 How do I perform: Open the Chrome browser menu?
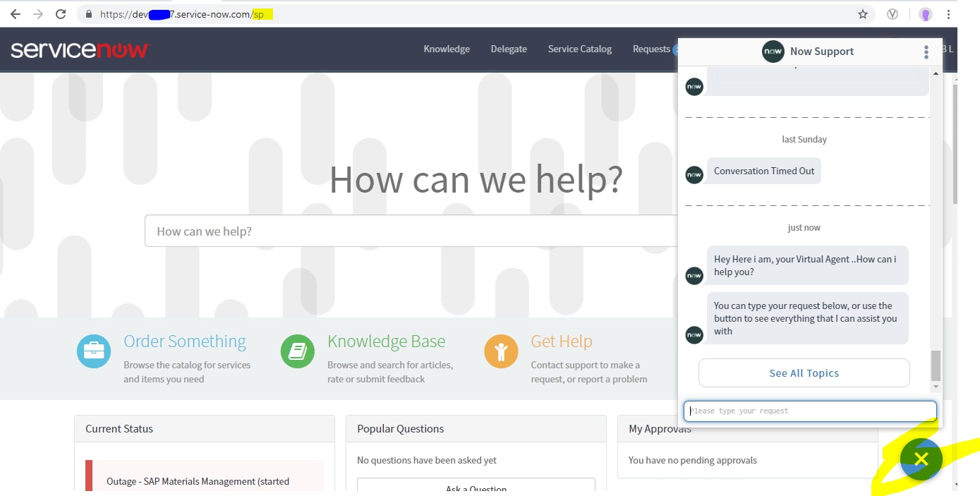click(x=948, y=13)
